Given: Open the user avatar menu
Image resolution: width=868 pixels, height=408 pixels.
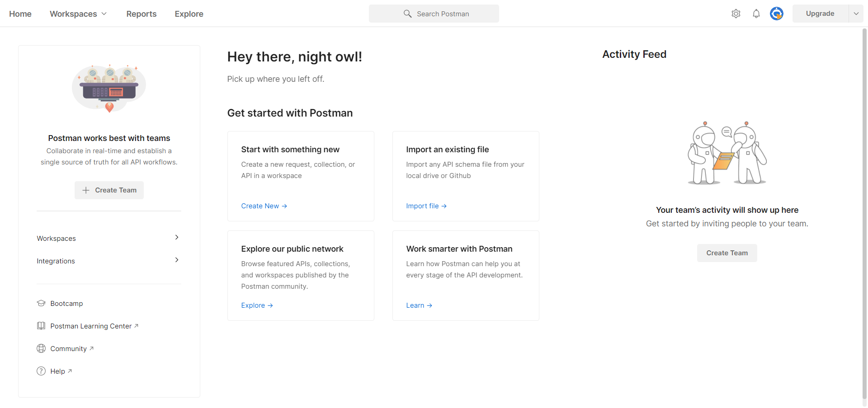Looking at the screenshot, I should [x=777, y=14].
